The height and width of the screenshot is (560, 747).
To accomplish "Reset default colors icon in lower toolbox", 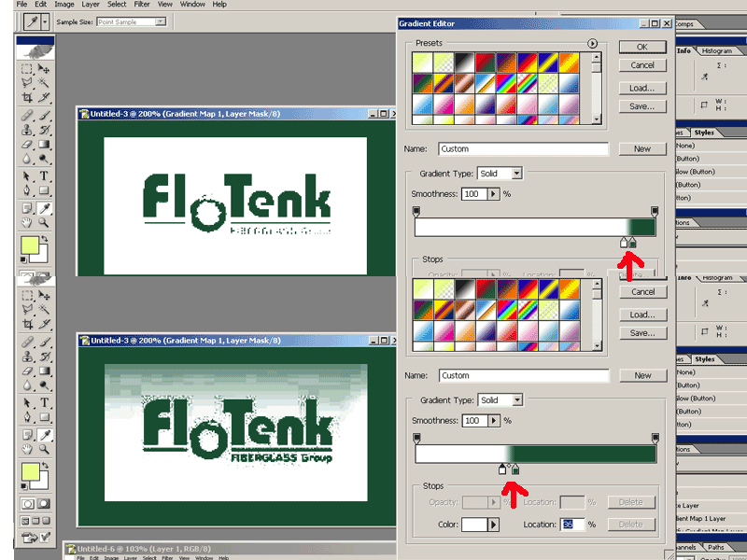I will pyautogui.click(x=24, y=486).
